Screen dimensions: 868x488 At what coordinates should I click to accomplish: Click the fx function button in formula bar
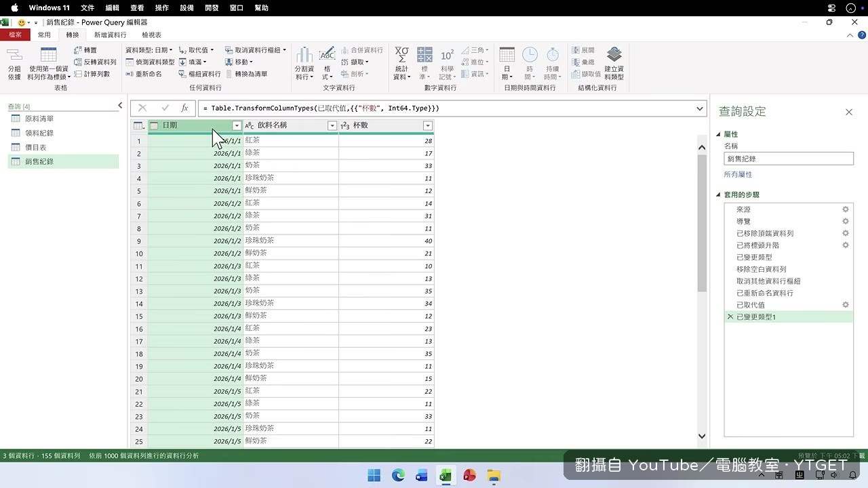tap(184, 108)
